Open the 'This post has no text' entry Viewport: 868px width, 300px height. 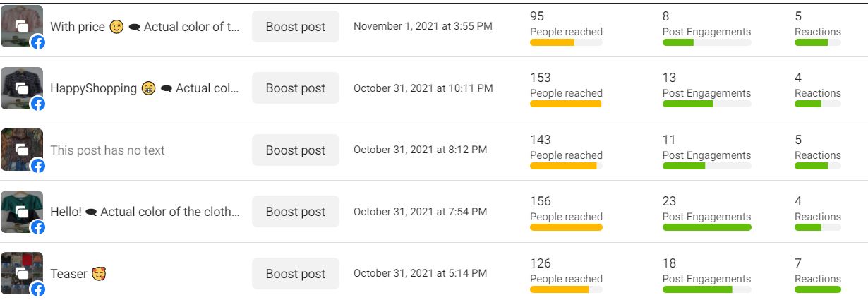(x=107, y=150)
